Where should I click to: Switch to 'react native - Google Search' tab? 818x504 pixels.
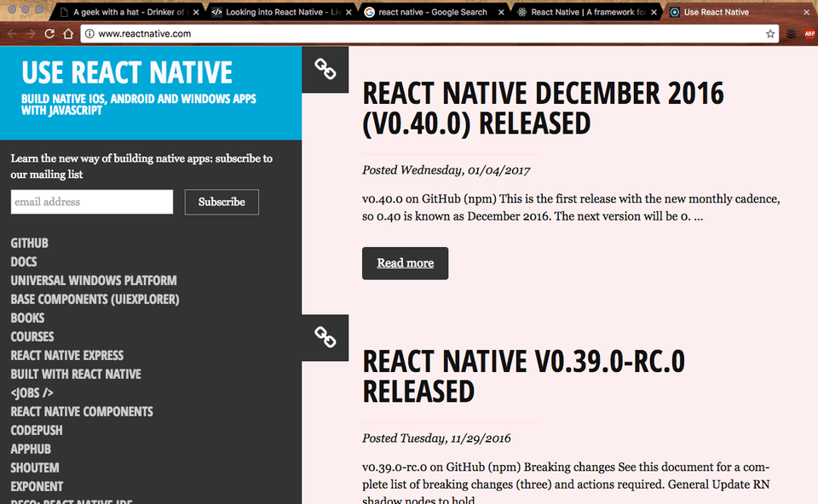(433, 12)
